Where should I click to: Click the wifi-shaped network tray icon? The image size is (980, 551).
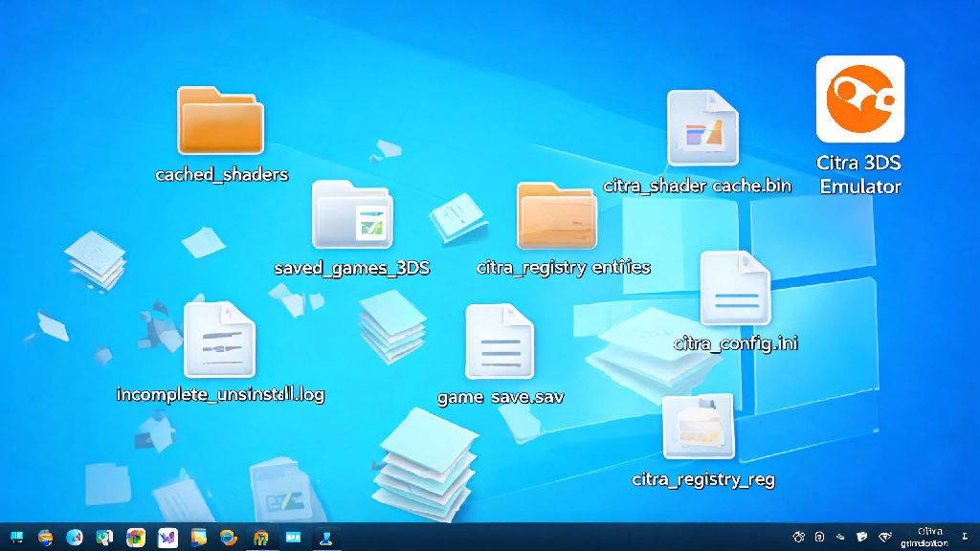(884, 537)
